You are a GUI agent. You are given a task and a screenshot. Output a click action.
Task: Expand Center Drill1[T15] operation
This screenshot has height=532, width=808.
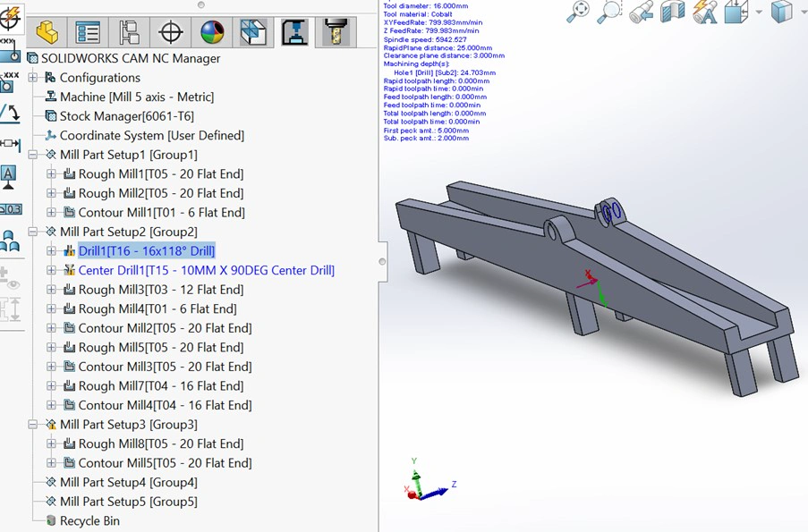52,270
